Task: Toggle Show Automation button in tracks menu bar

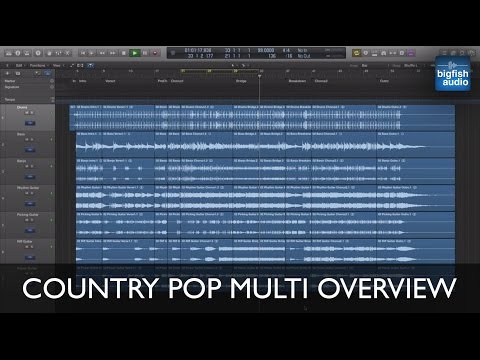Action: coord(72,66)
